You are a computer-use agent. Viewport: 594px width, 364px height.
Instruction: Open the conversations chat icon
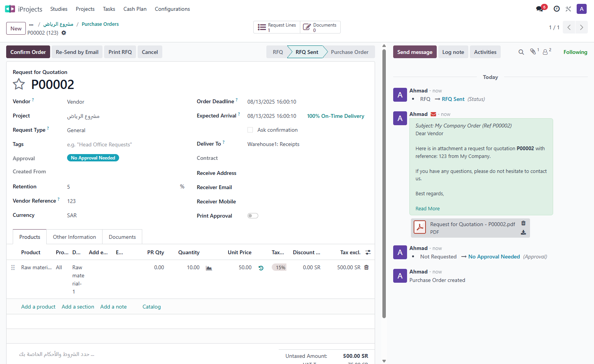point(540,9)
